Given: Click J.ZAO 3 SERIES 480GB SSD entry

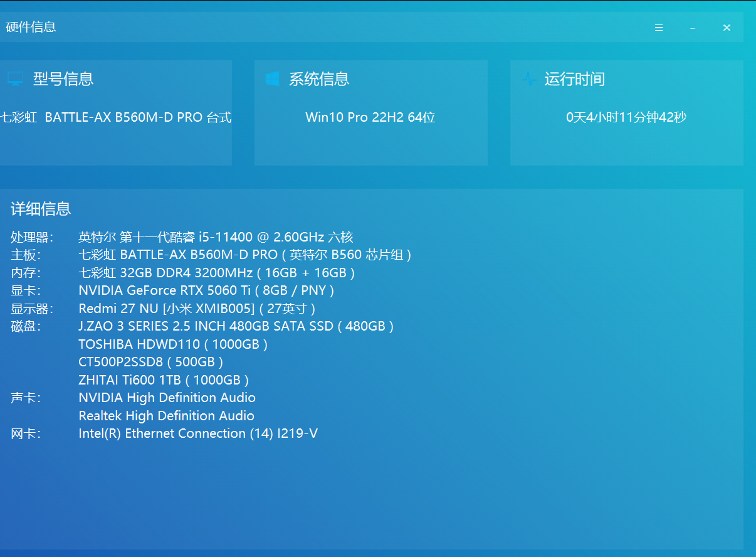Looking at the screenshot, I should click(236, 326).
